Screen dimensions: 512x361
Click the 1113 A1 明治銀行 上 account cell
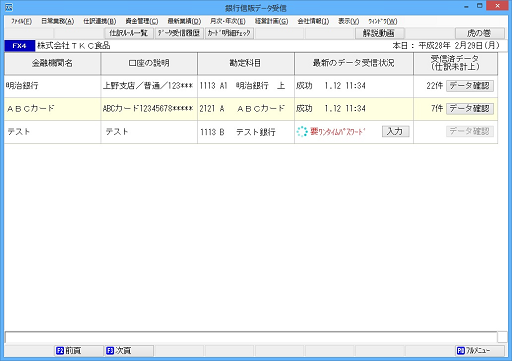pyautogui.click(x=246, y=86)
